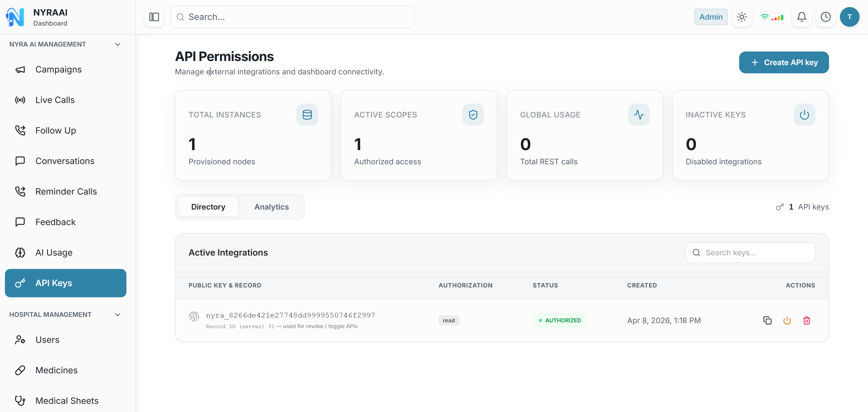Create a new API key
Viewport: 868px width, 412px height.
pyautogui.click(x=784, y=62)
